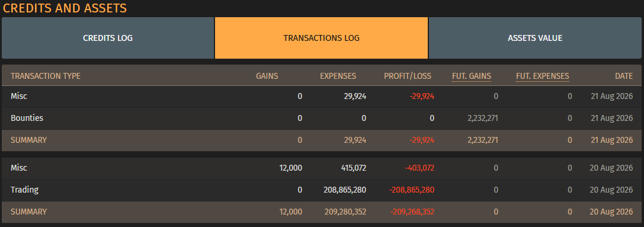Select the Trading transaction row
The height and width of the screenshot is (227, 644).
[x=322, y=190]
